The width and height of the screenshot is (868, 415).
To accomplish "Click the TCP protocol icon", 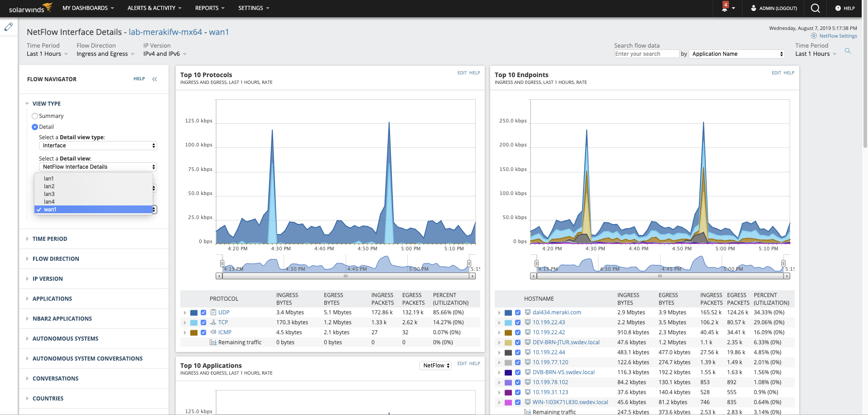I will pyautogui.click(x=213, y=322).
